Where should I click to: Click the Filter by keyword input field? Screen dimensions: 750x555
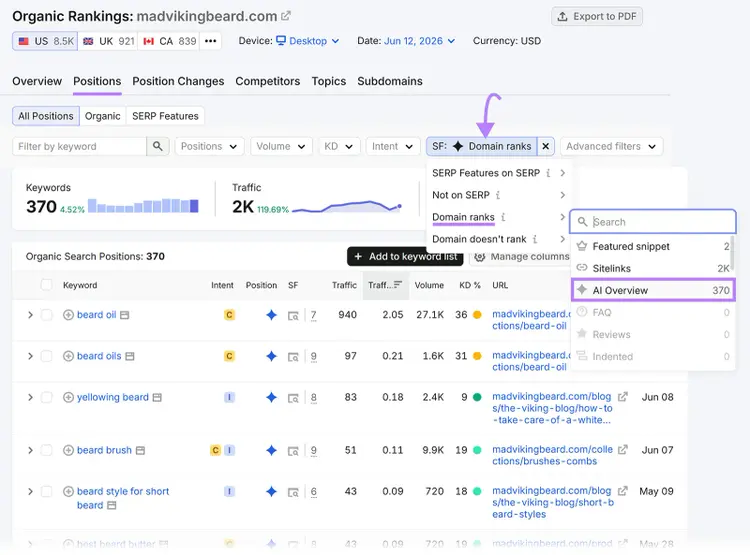79,146
